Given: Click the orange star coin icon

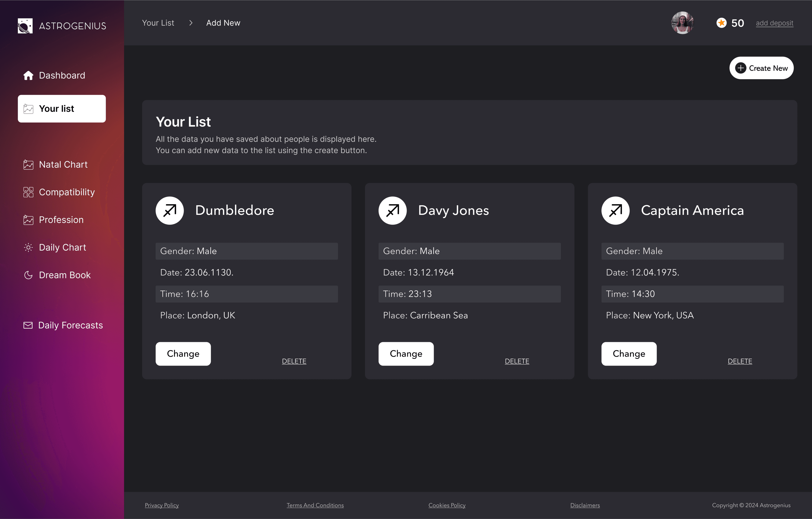Looking at the screenshot, I should point(721,23).
